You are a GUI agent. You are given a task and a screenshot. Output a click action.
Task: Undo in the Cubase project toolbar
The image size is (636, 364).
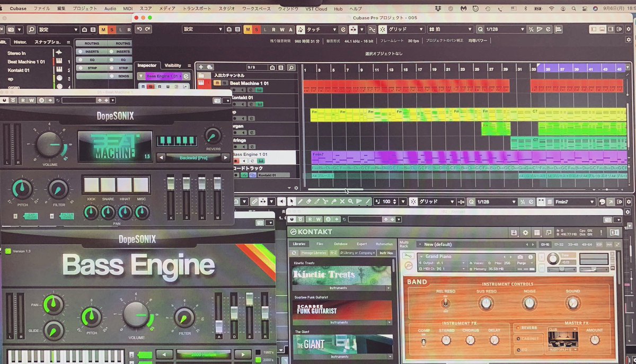(139, 30)
